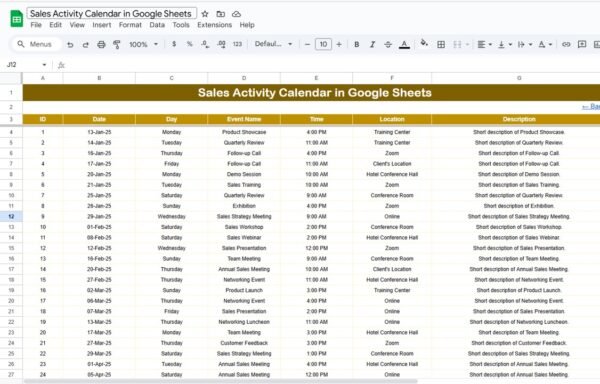Open the zoom level dropdown

[143, 44]
